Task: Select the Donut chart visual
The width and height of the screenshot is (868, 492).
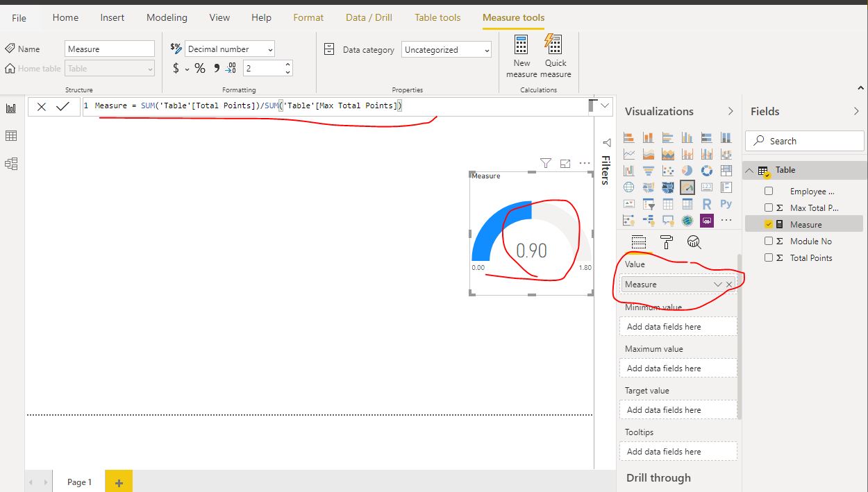Action: [707, 171]
